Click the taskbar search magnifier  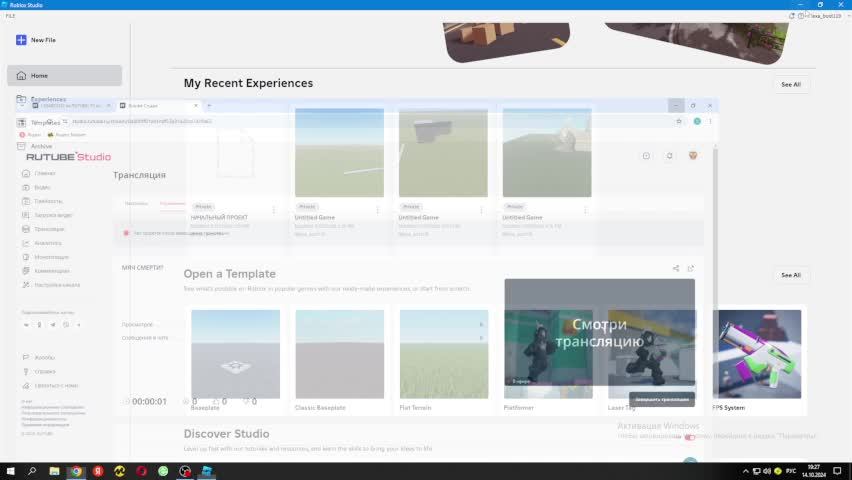[32, 471]
